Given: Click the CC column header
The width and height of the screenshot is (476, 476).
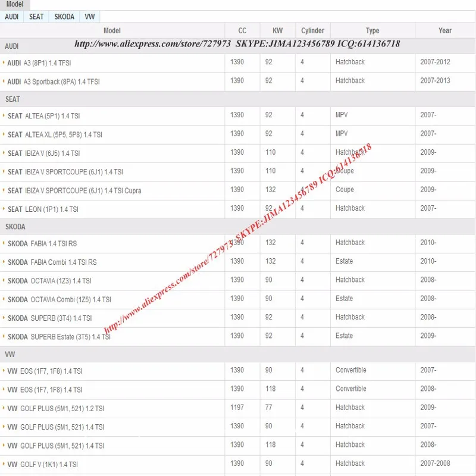Looking at the screenshot, I should (242, 31).
